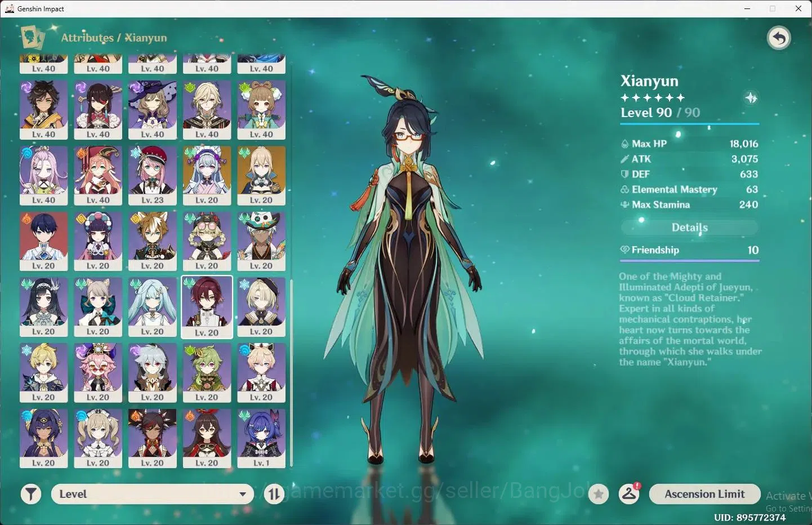Select Yaoyao with the brown bow hair
Viewport: 812px width, 525px height.
[x=261, y=110]
